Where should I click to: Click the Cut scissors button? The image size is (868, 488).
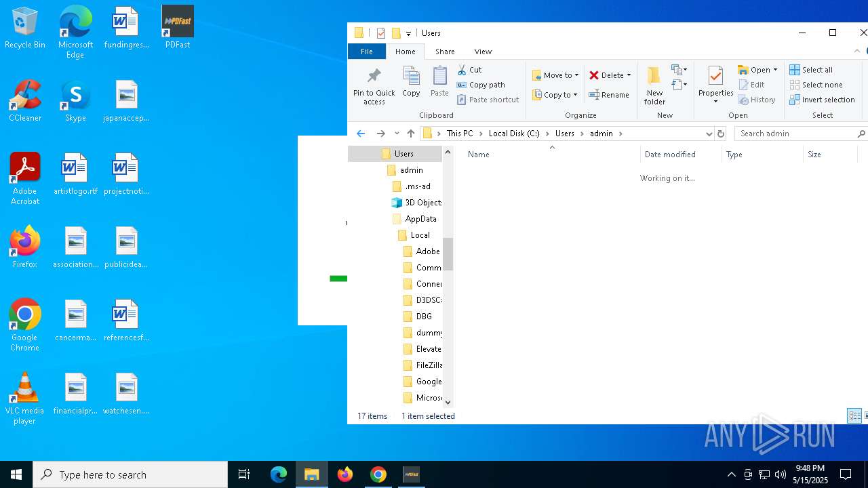point(469,70)
